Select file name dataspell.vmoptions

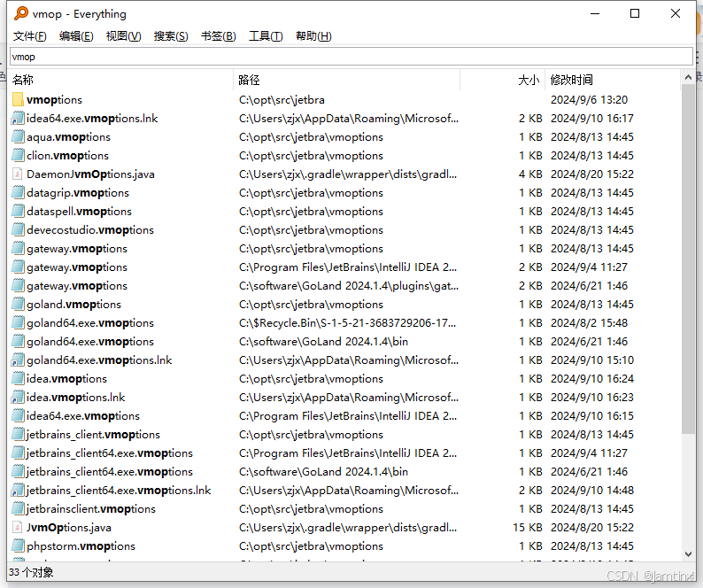pyautogui.click(x=79, y=212)
